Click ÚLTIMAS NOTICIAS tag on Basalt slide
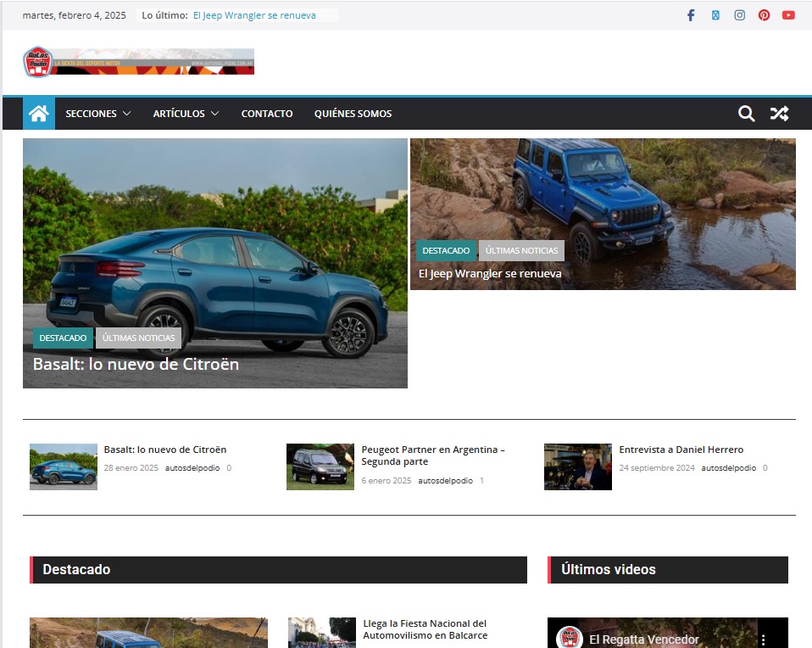This screenshot has height=648, width=812. click(138, 338)
